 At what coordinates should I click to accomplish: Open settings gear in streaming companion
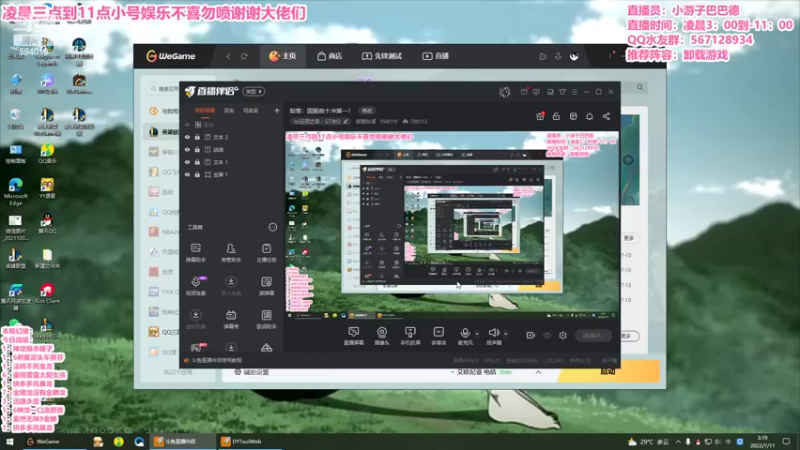point(563,335)
